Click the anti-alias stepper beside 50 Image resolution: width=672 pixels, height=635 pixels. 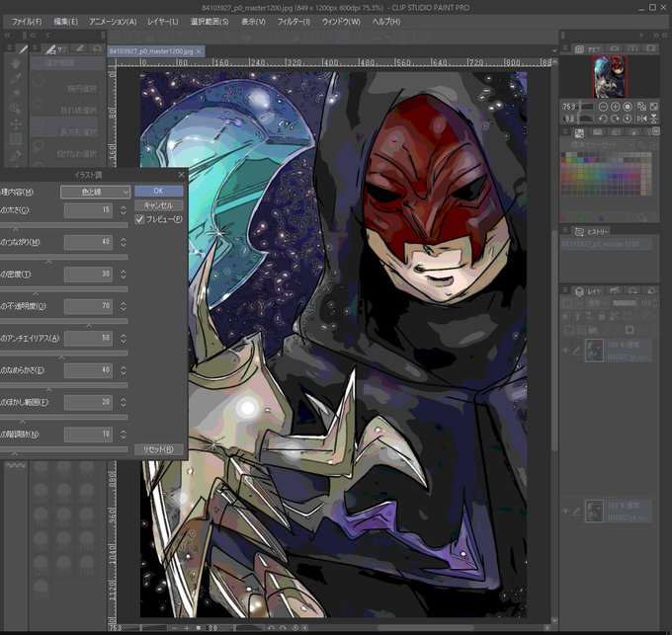tap(123, 339)
